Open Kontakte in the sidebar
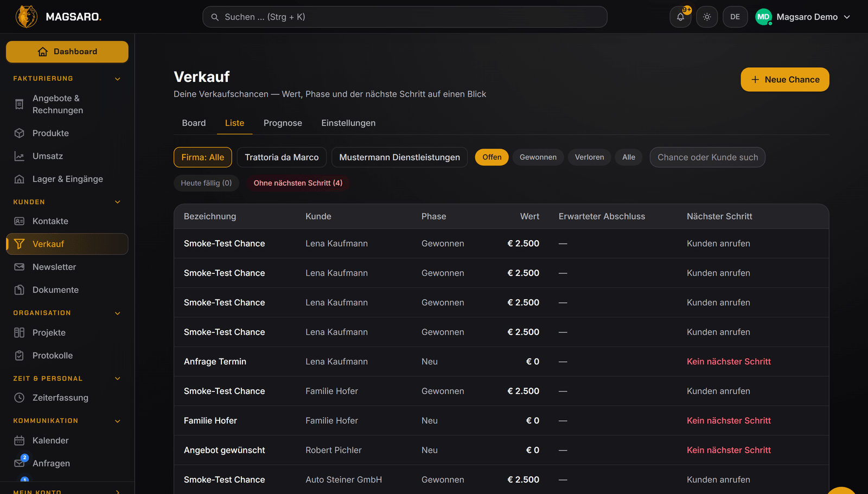 (67, 221)
